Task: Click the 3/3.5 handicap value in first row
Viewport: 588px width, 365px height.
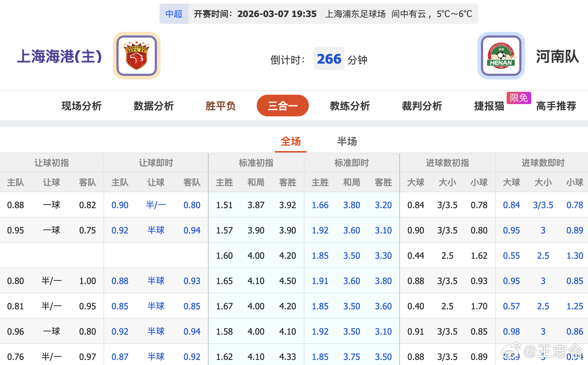Action: (447, 205)
